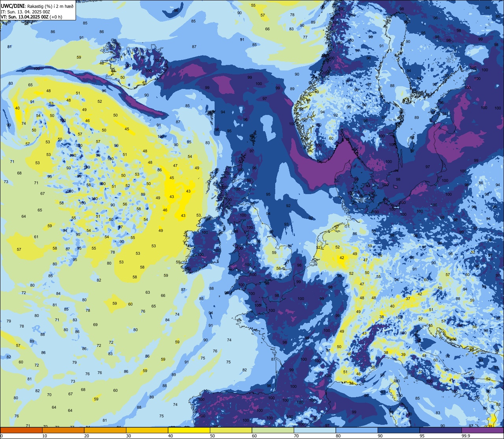Click legend scale label '80'

point(338,436)
